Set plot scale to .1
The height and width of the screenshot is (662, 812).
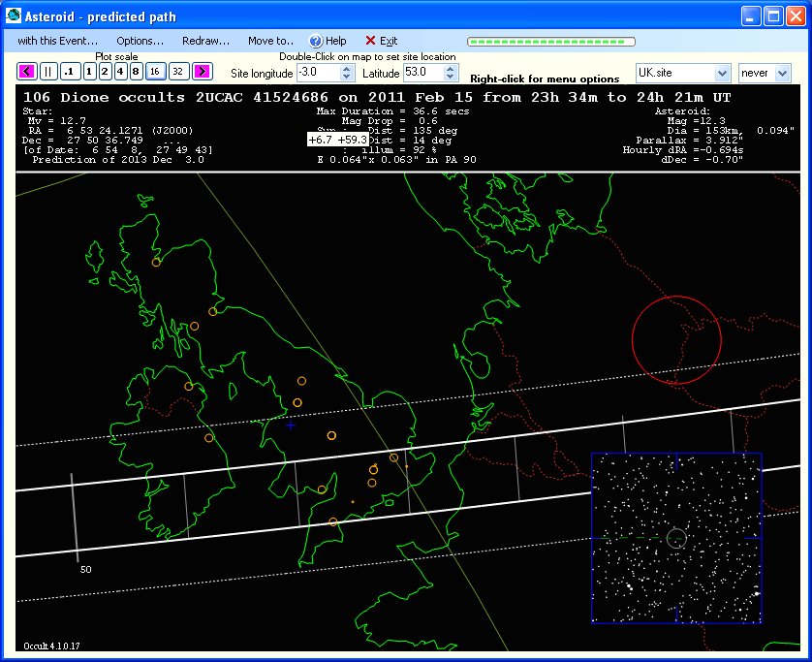tap(69, 72)
